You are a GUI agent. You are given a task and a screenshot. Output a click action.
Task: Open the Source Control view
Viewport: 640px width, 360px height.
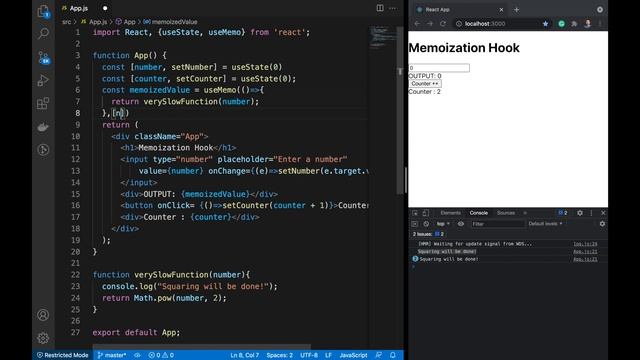43,57
